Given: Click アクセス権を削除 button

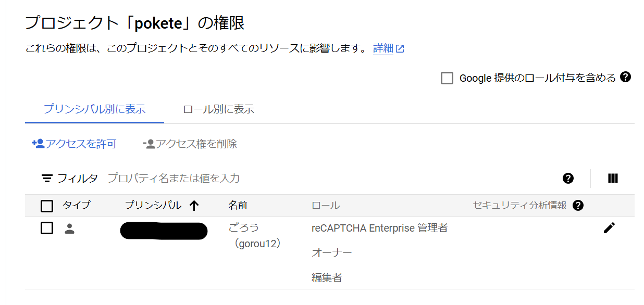Looking at the screenshot, I should (x=190, y=144).
